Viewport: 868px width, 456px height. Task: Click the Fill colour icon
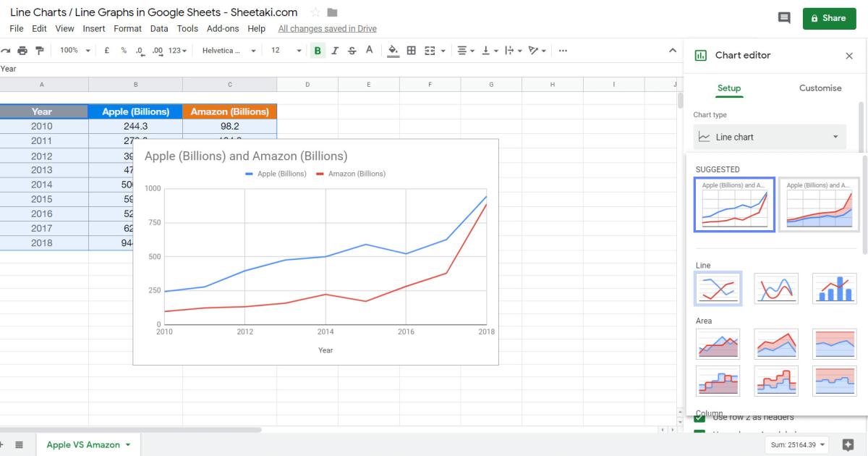pyautogui.click(x=393, y=50)
